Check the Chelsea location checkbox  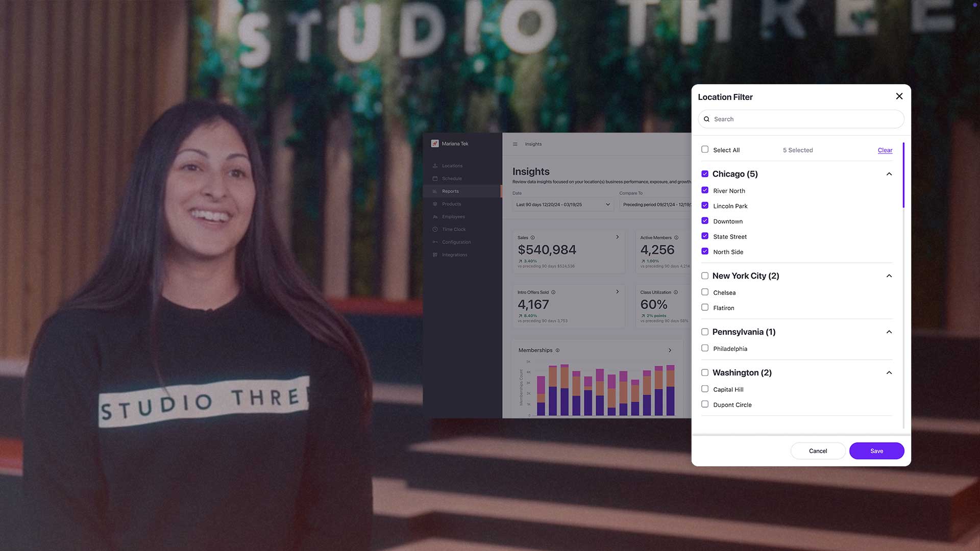point(705,292)
